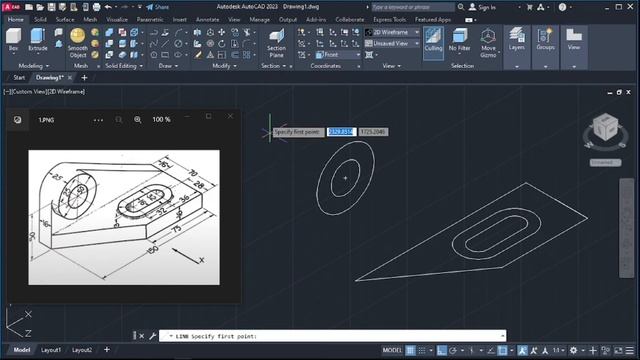Image resolution: width=640 pixels, height=360 pixels.
Task: Click the Smooth Object mesh tool
Action: [x=78, y=43]
